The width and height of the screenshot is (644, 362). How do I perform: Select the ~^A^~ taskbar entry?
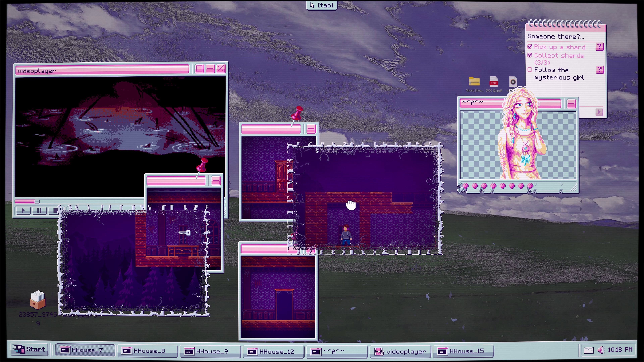pyautogui.click(x=337, y=351)
